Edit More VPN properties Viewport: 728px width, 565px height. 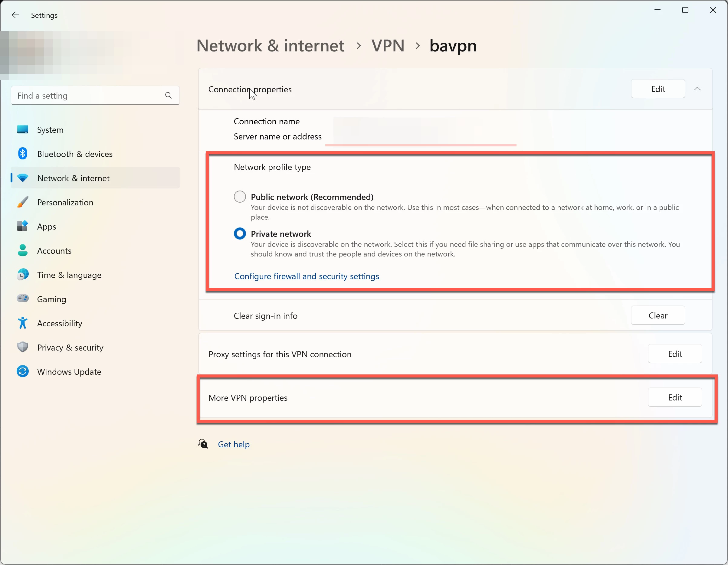(x=675, y=397)
